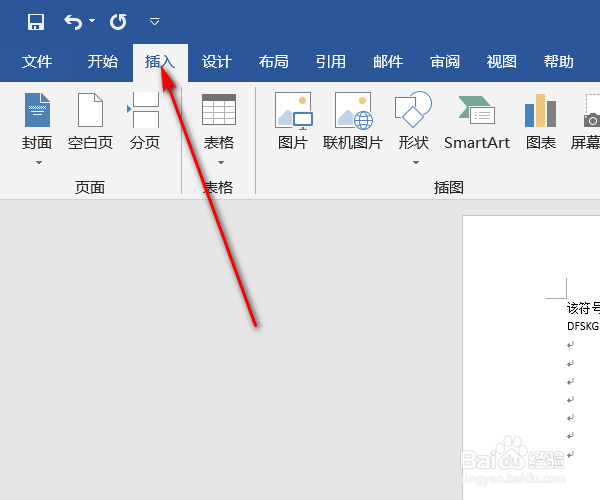This screenshot has width=600, height=500.
Task: Click the Redo/Repeat icon
Action: pos(118,22)
